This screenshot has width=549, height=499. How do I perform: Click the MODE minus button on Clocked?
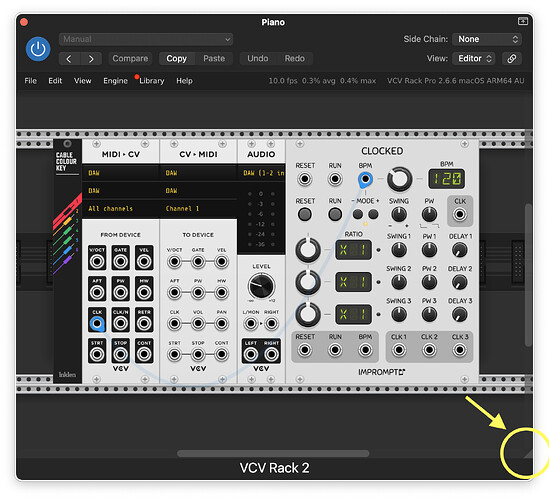(357, 214)
